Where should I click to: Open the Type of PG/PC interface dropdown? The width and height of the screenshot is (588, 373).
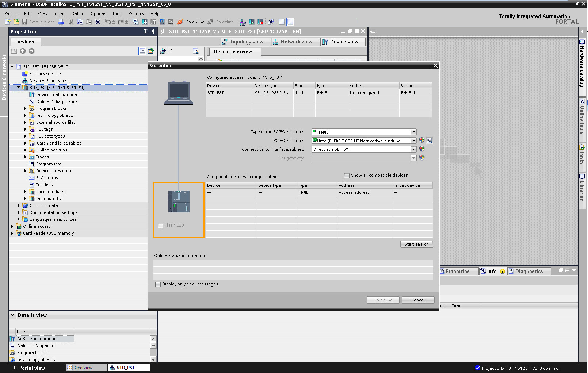click(413, 132)
